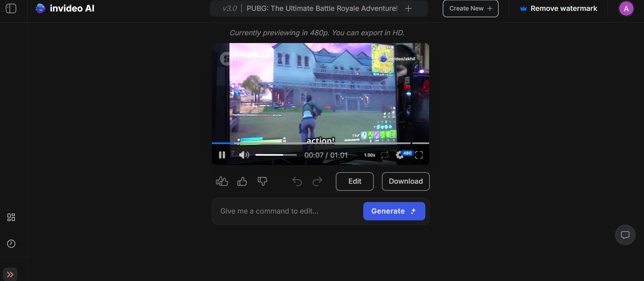This screenshot has width=644, height=281.
Task: Open the chat support bubble
Action: [625, 235]
